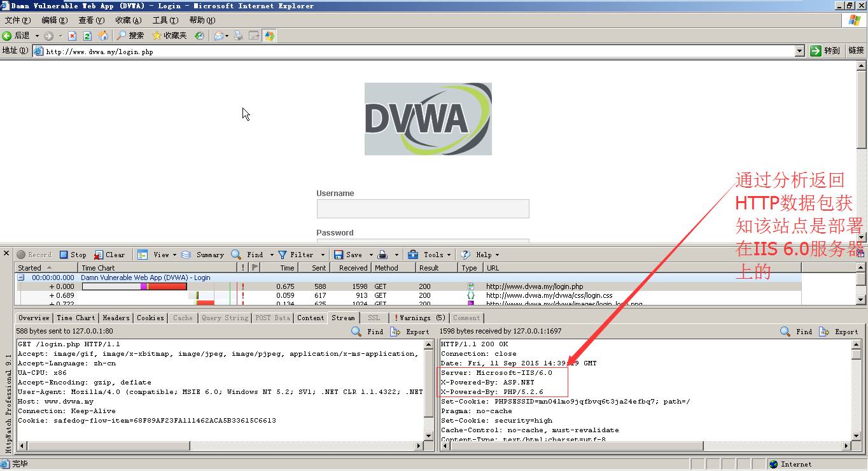868x471 pixels.
Task: Click the IE Forward arrow button
Action: click(x=48, y=36)
